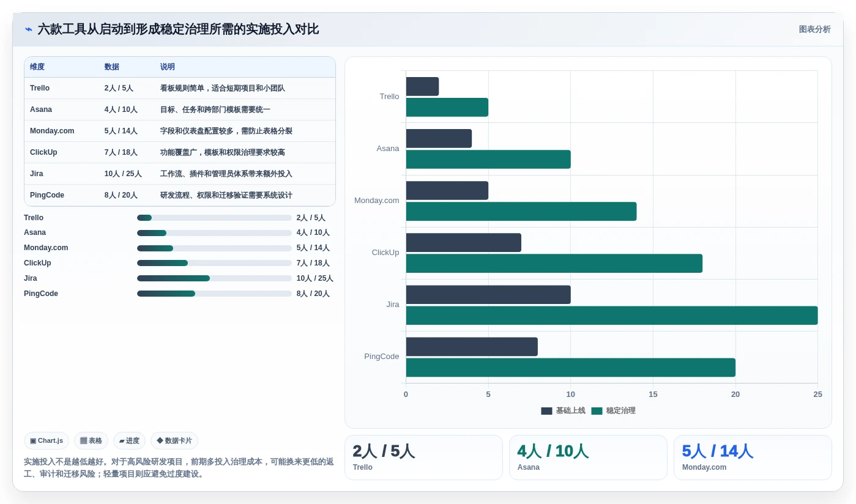This screenshot has width=856, height=504.
Task: Select the Trello row in the table
Action: pyautogui.click(x=180, y=88)
